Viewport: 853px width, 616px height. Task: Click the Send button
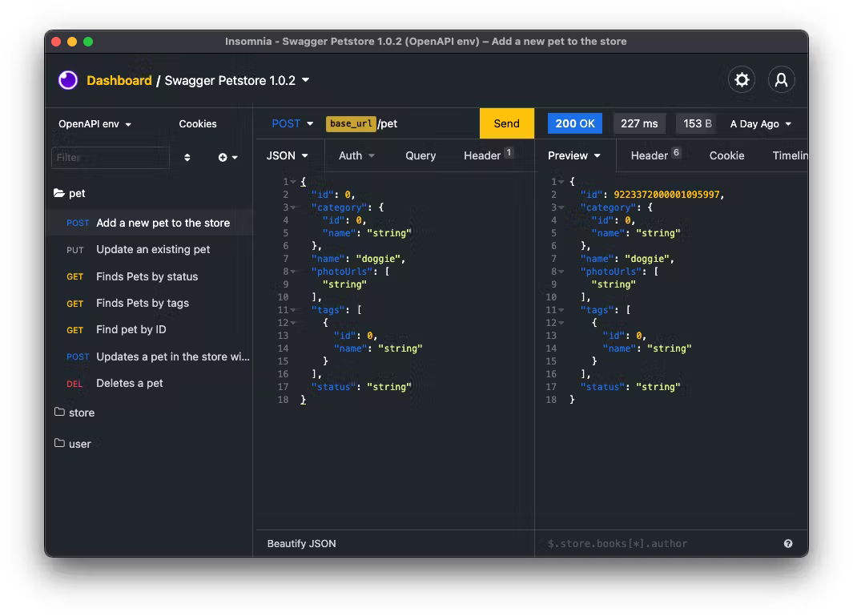(506, 123)
